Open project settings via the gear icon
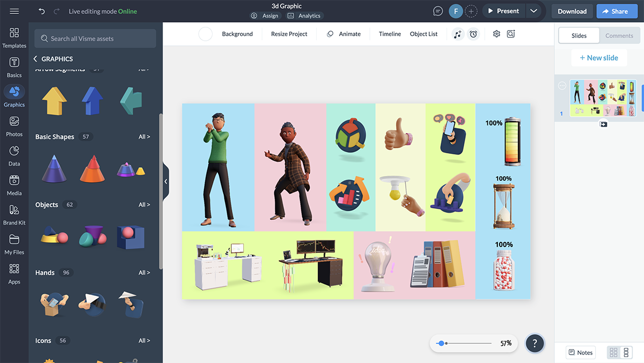 point(496,34)
